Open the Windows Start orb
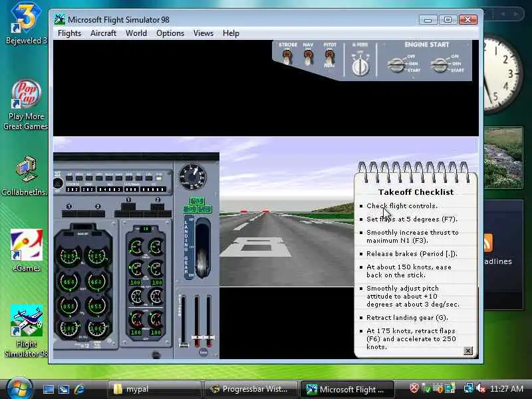This screenshot has height=399, width=532. tap(19, 389)
